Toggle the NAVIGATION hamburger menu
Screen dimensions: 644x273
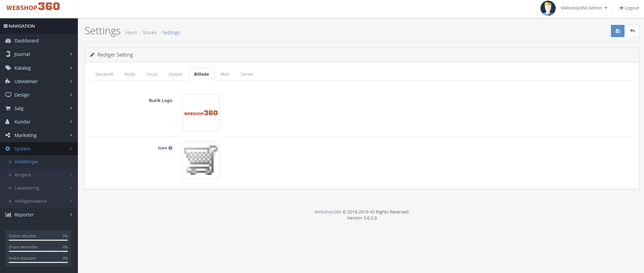coord(5,26)
